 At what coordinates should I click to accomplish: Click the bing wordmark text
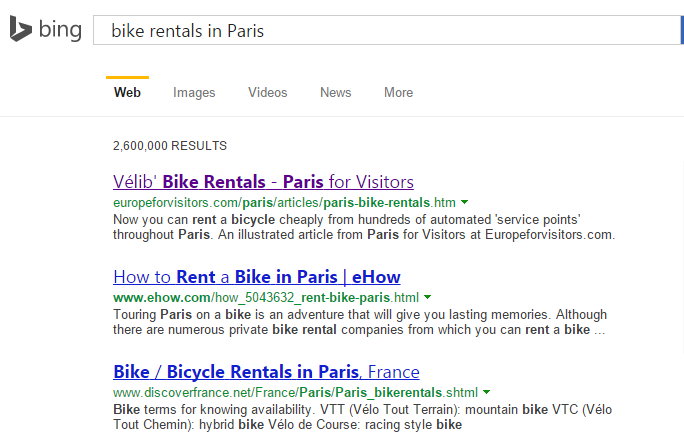60,30
